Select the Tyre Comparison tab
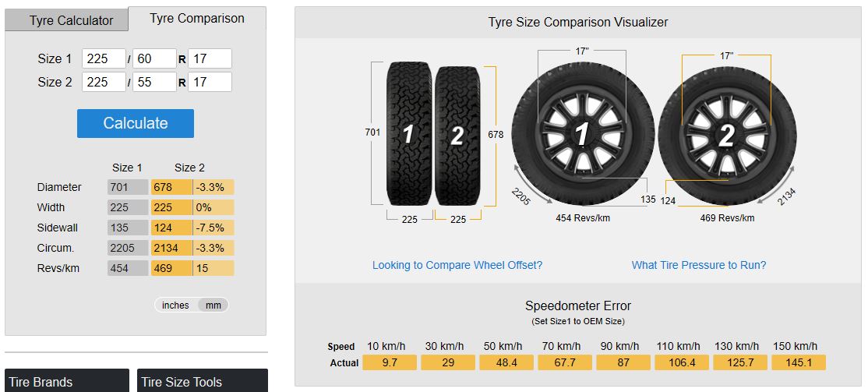868x392 pixels. coord(197,19)
